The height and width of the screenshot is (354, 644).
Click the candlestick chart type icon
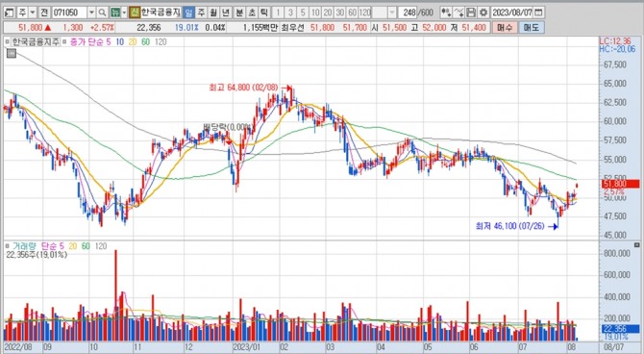coord(446,13)
